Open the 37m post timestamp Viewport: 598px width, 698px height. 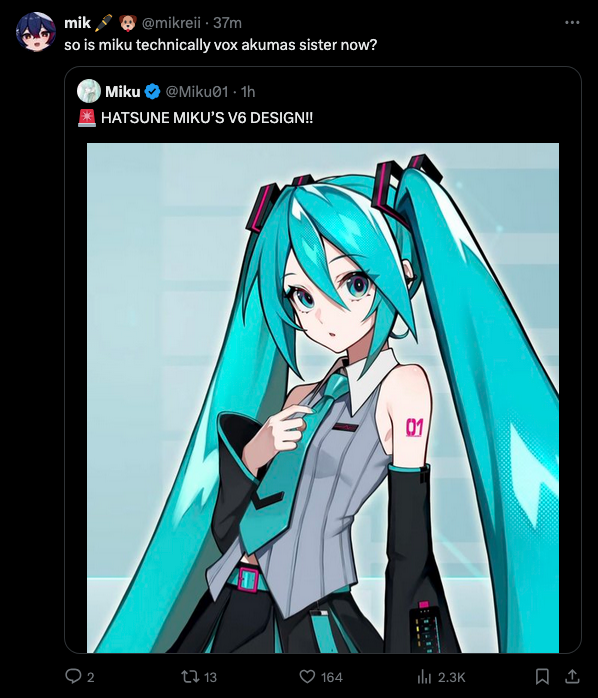pyautogui.click(x=227, y=22)
